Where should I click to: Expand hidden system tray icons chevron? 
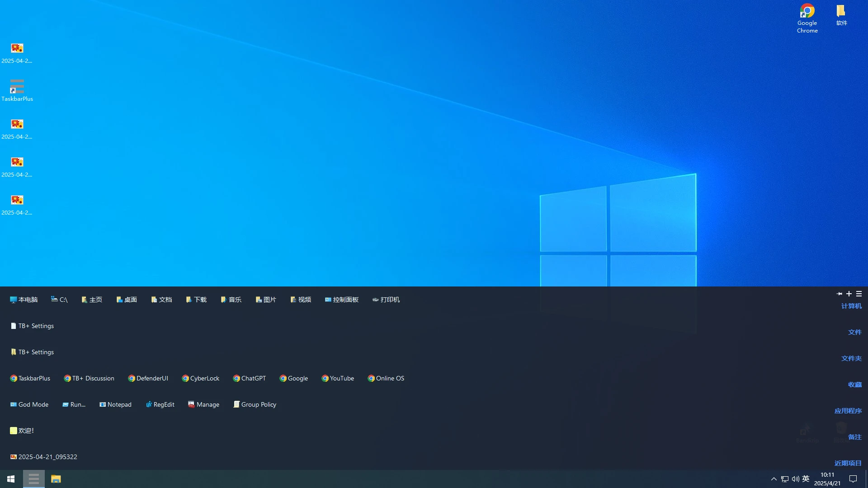point(774,479)
